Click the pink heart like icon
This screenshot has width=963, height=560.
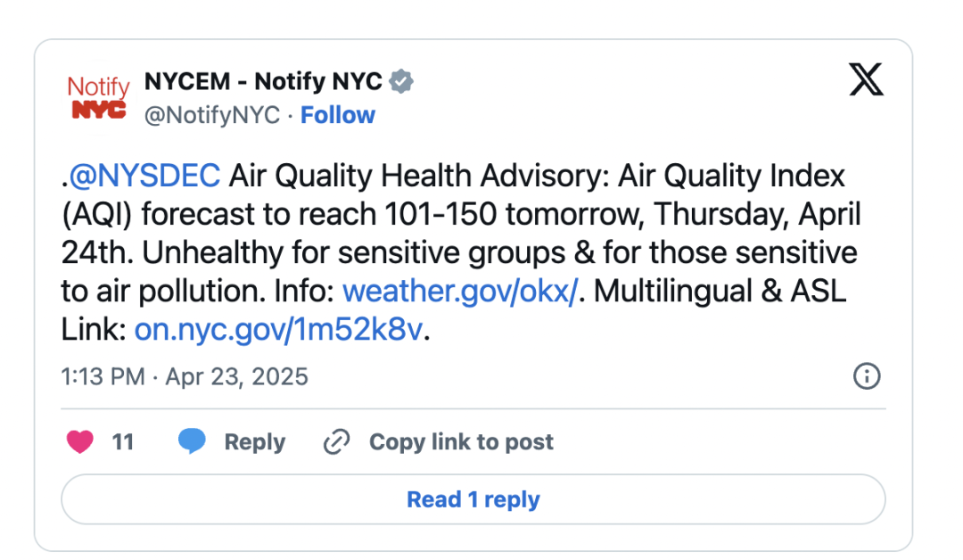80,441
